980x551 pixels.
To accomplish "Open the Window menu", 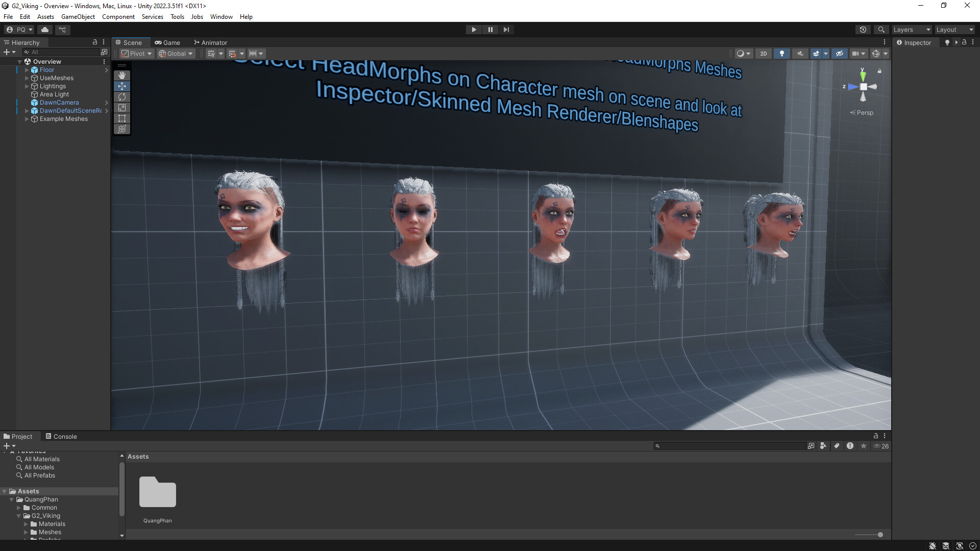I will pos(222,16).
